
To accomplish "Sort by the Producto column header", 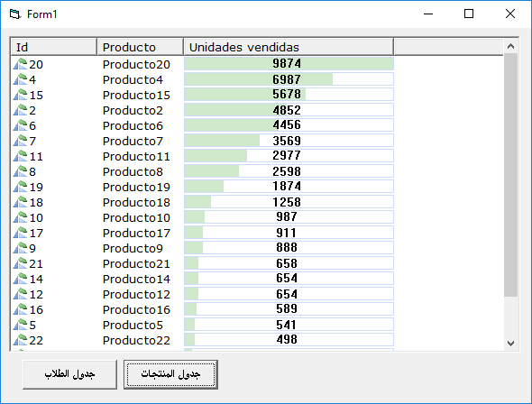I will point(140,47).
